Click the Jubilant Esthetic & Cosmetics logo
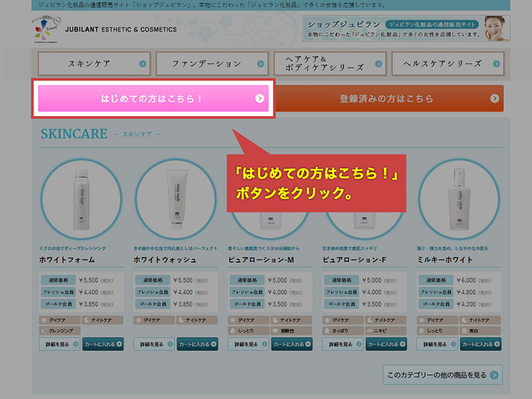Screen dimensions: 532x399 105,29
